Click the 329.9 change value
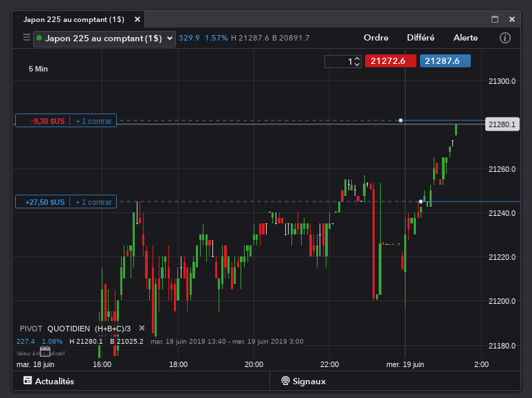 click(x=189, y=38)
